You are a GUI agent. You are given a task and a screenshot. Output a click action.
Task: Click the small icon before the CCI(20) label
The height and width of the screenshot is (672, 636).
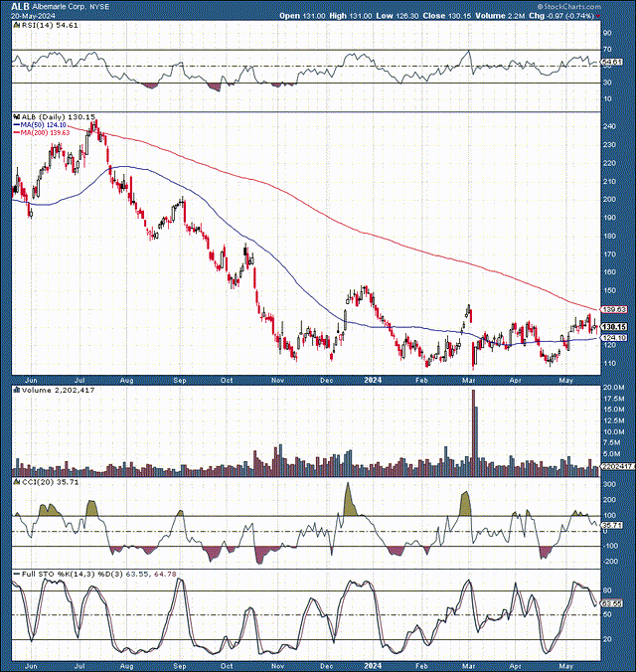17,482
